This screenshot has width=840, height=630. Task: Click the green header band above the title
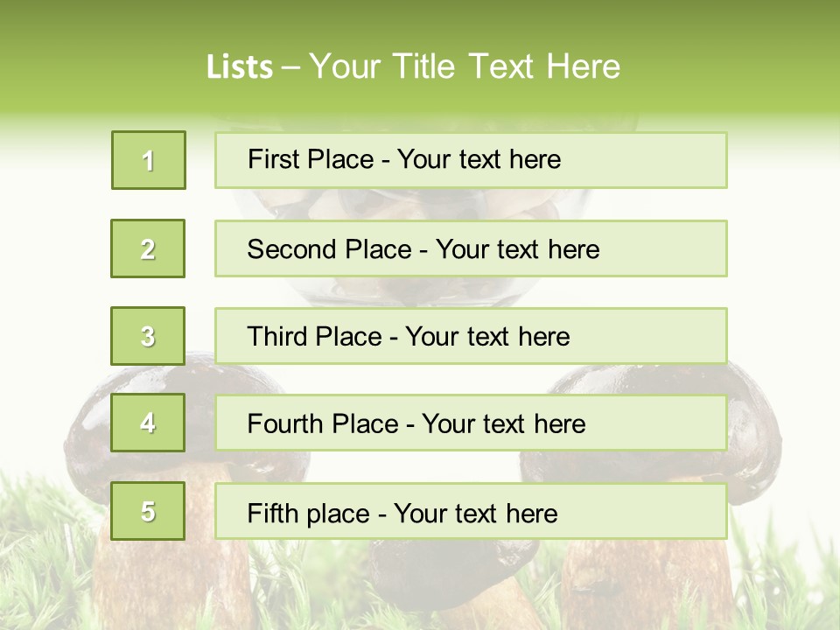420,21
